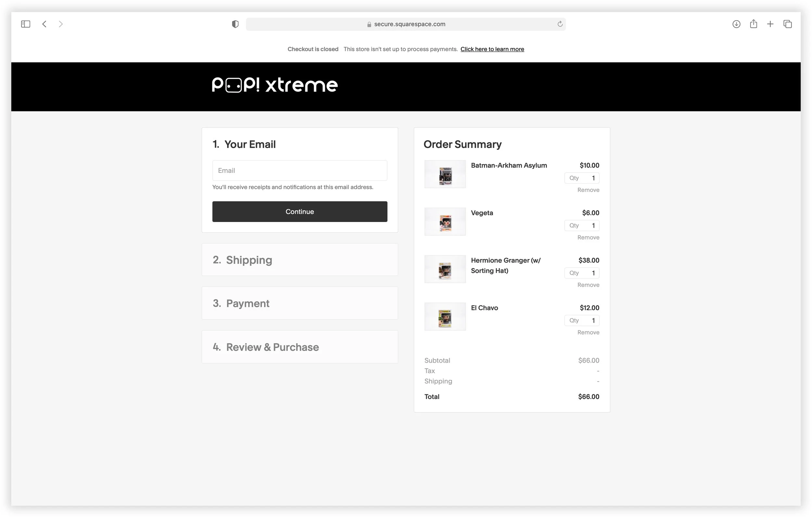Click the Order Summary heading

click(x=463, y=144)
